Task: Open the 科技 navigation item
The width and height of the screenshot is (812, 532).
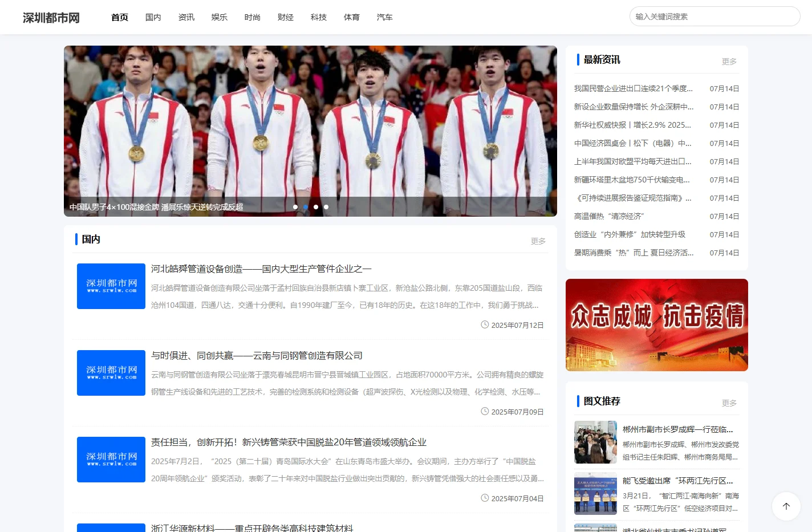Action: coord(319,17)
